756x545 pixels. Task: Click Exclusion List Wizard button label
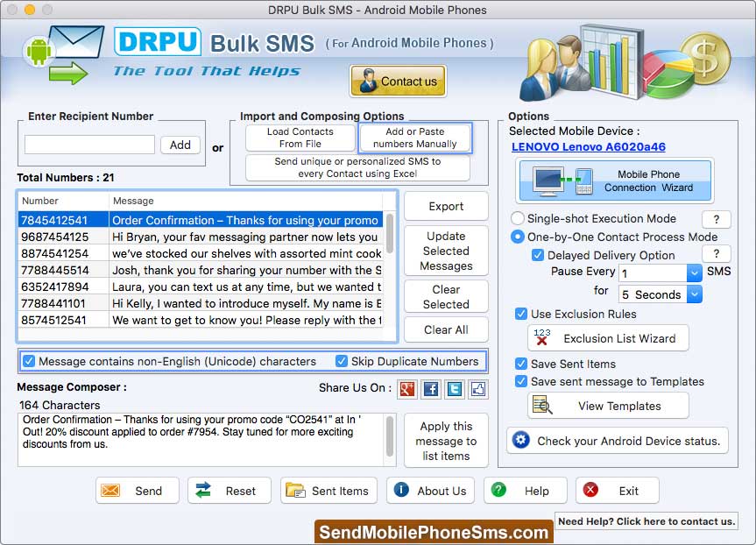[x=619, y=338]
